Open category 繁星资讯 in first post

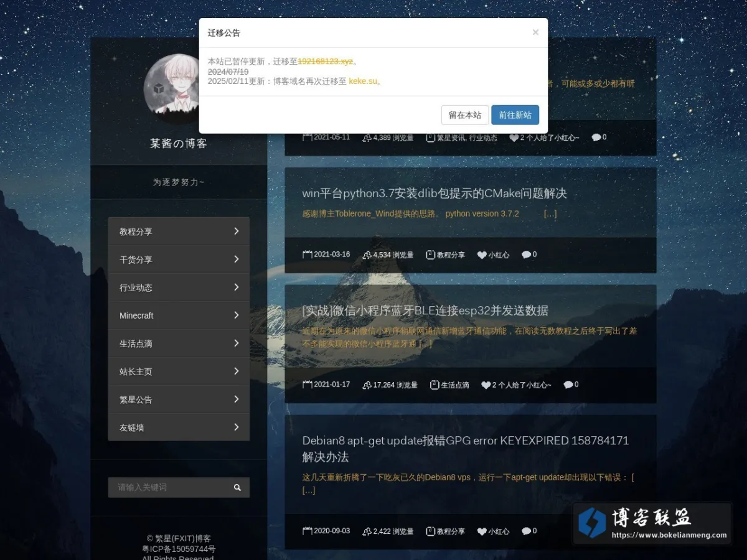(451, 138)
